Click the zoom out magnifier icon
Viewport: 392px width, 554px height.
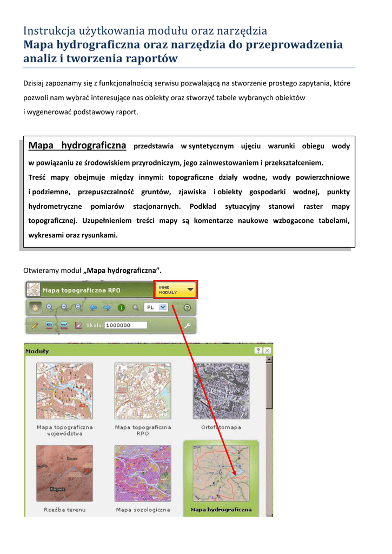click(x=64, y=307)
